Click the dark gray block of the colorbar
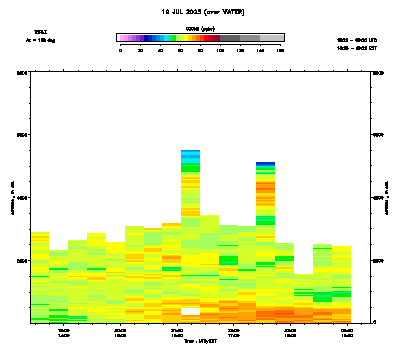The image size is (400, 360). click(230, 38)
